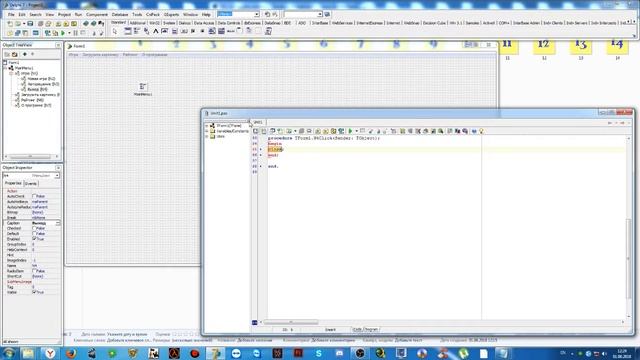Image resolution: width=640 pixels, height=360 pixels.
Task: Click the Run green arrow in main toolbar
Action: (x=63, y=33)
